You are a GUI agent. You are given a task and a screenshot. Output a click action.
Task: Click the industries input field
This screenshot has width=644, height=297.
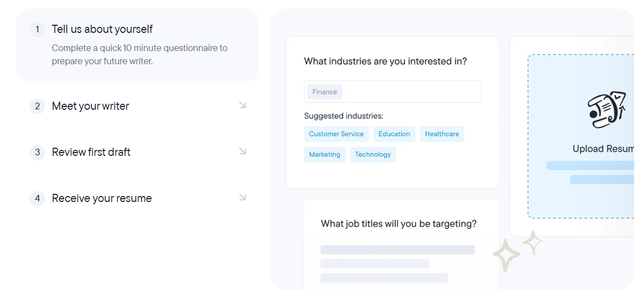click(x=392, y=92)
